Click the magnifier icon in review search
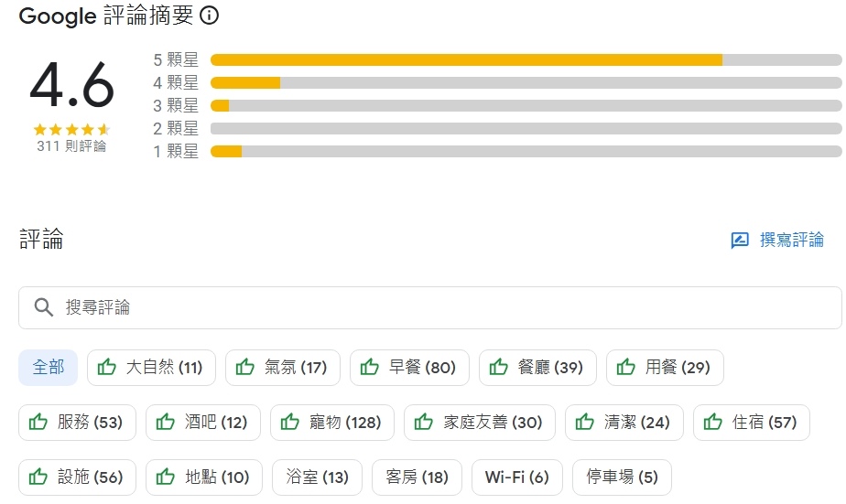The width and height of the screenshot is (846, 504). click(43, 307)
